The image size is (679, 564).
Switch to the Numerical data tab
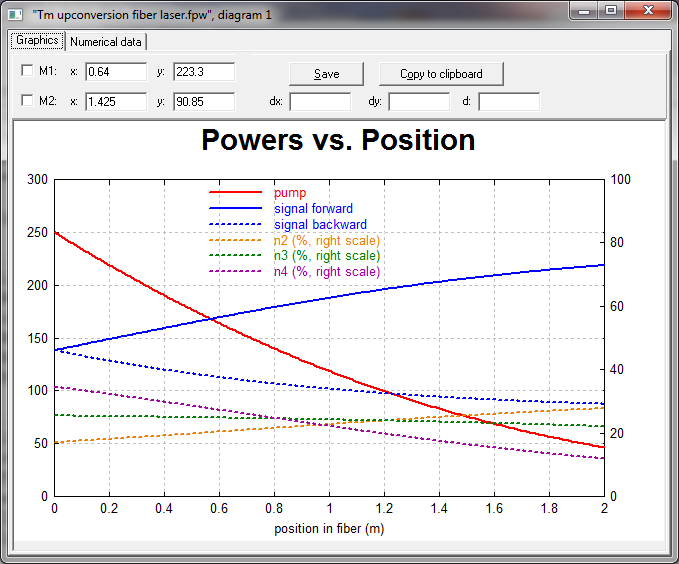point(106,42)
